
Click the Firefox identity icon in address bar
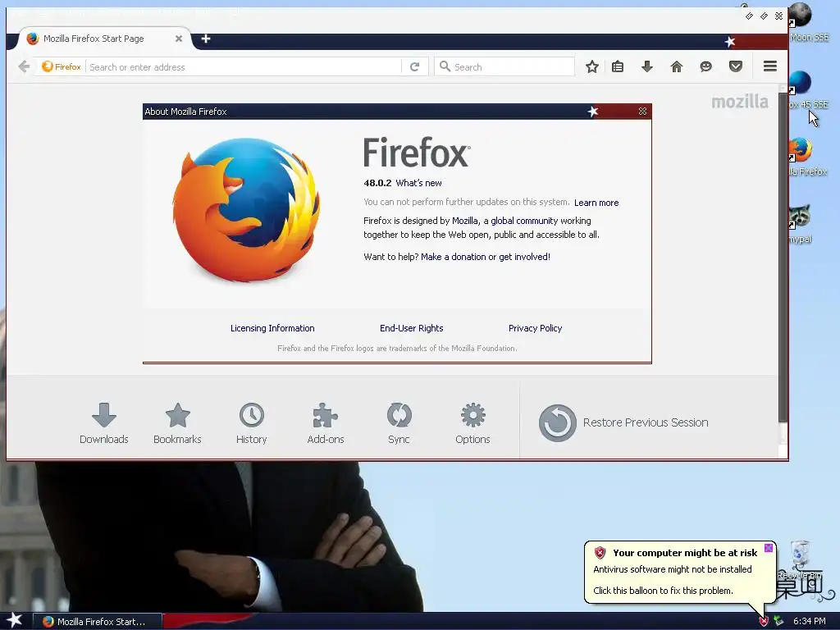(61, 66)
